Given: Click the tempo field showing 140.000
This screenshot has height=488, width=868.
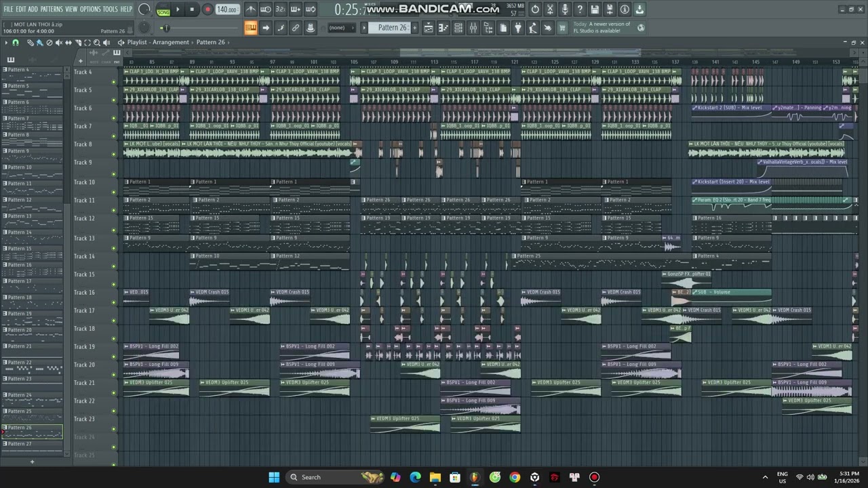Looking at the screenshot, I should coord(227,9).
